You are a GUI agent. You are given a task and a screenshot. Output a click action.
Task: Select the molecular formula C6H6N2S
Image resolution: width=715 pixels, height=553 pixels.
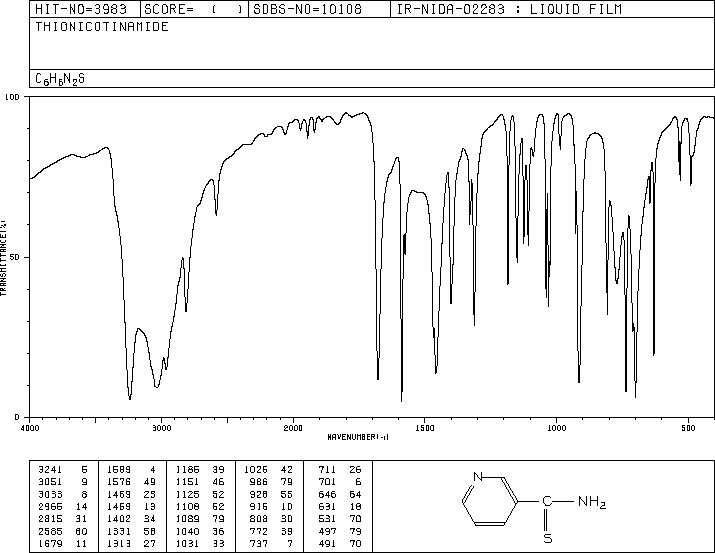click(60, 79)
